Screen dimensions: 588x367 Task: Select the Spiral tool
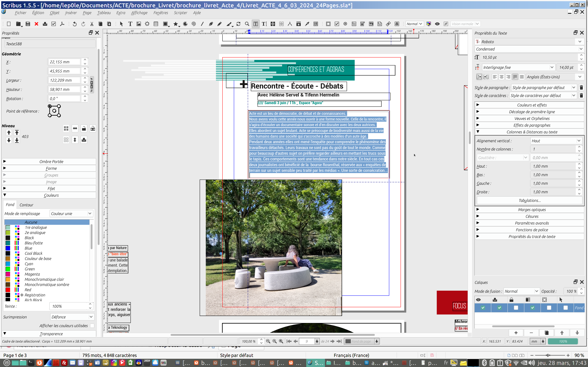click(194, 24)
